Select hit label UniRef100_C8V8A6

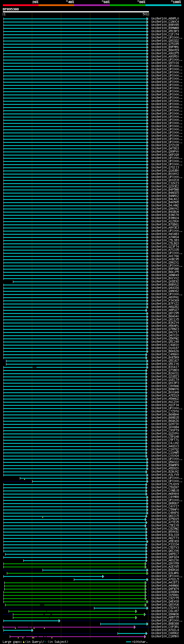tap(165, 386)
